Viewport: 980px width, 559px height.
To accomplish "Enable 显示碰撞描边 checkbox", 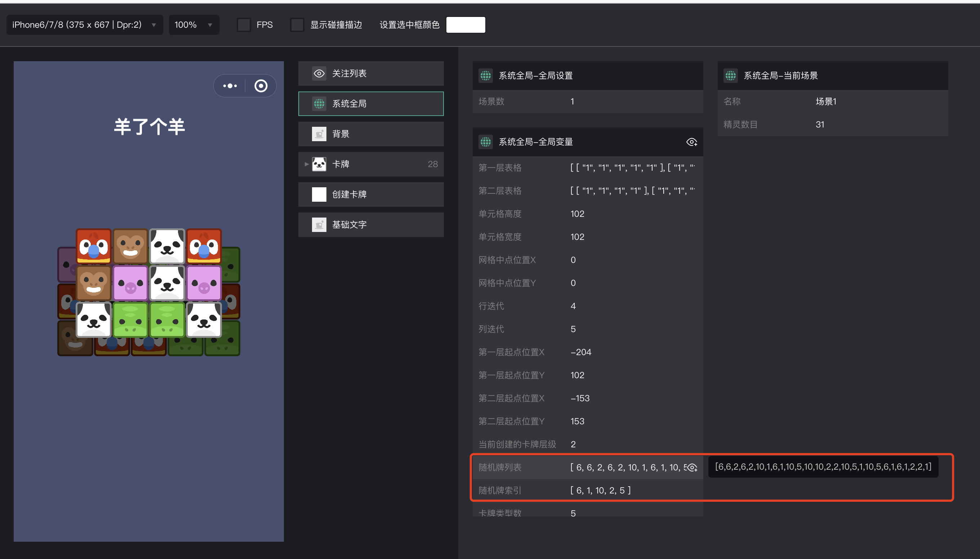I will [x=297, y=25].
